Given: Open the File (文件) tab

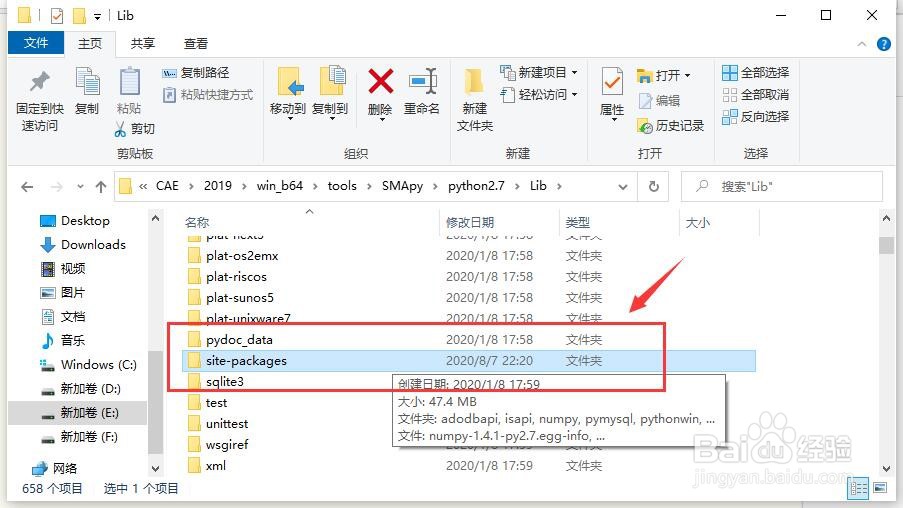Looking at the screenshot, I should coord(36,43).
